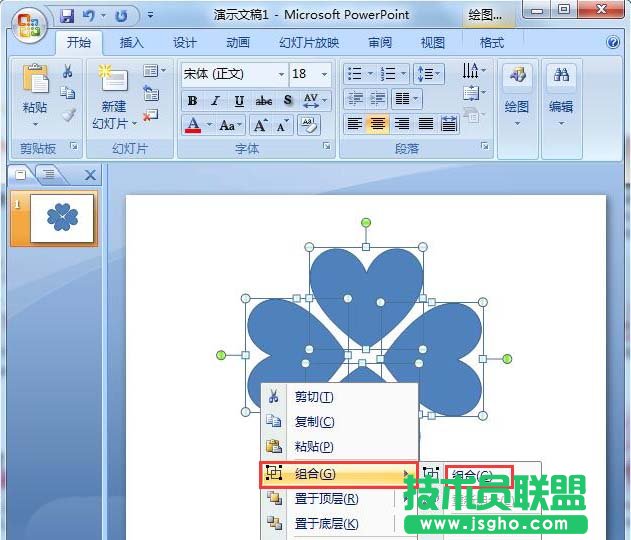631x540 pixels.
Task: Decrease font size with smaller A
Action: click(283, 126)
